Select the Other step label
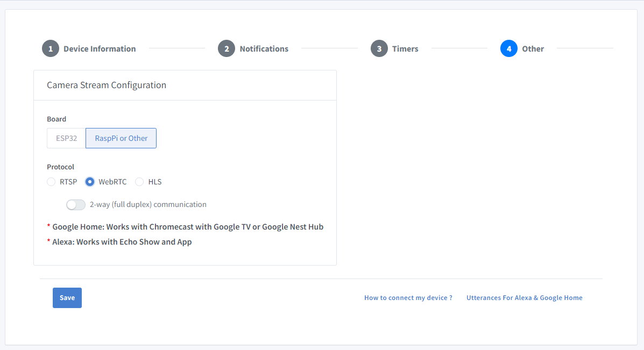 533,49
